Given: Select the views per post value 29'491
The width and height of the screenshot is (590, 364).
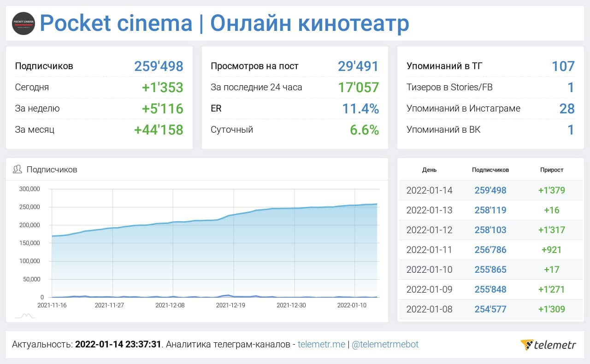Looking at the screenshot, I should [358, 66].
